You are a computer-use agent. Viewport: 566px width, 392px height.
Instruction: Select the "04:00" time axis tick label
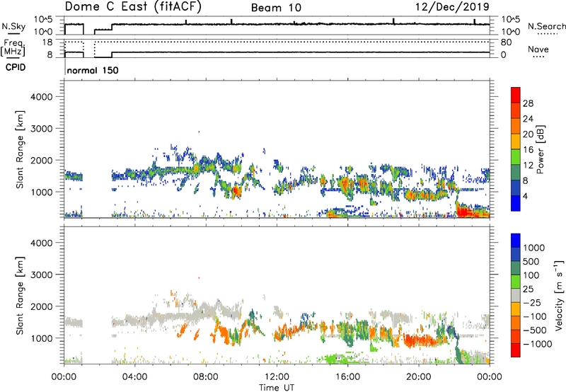134,377
